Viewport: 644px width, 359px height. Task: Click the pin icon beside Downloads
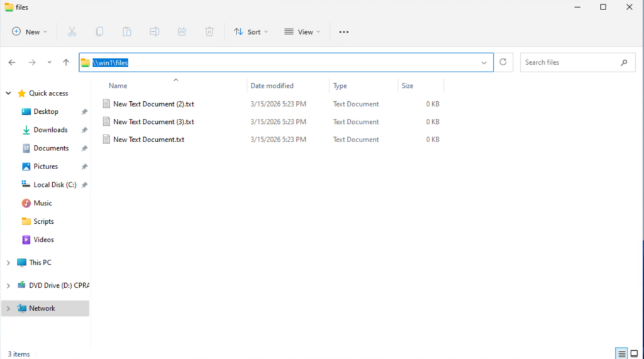tap(84, 130)
